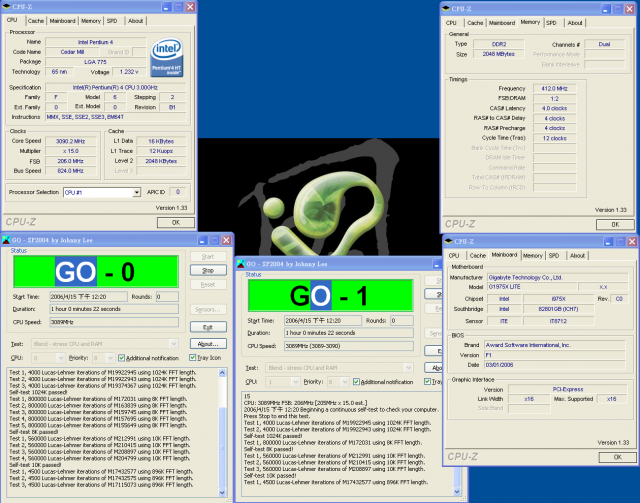The height and width of the screenshot is (503, 640).
Task: Click Start Time field in GO - 1 window
Action: (x=323, y=320)
